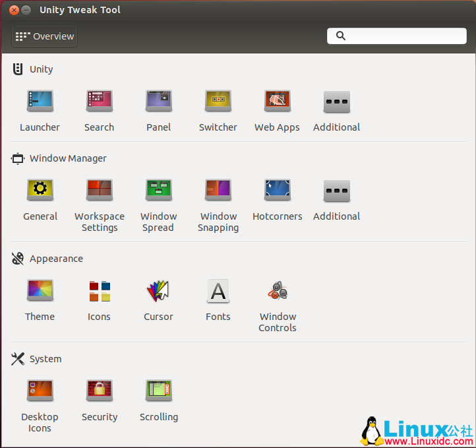The image size is (476, 448).
Task: Open the Window Snapping icon
Action: pyautogui.click(x=218, y=190)
